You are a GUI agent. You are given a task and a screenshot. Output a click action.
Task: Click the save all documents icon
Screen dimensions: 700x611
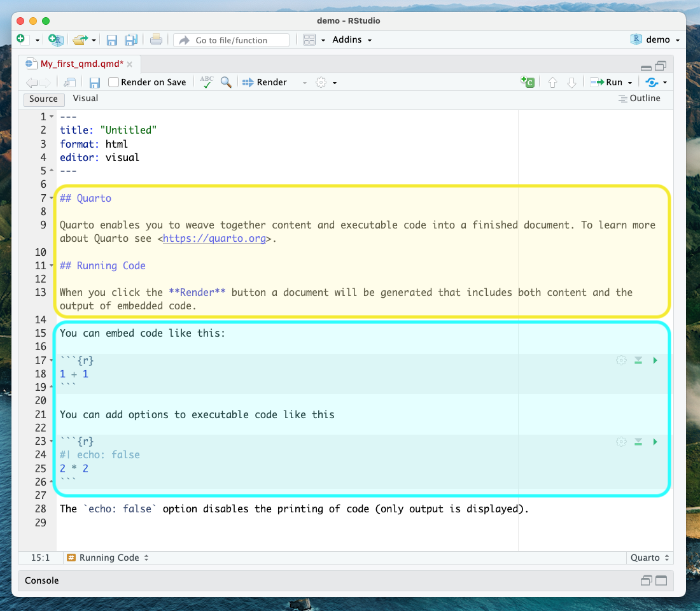click(x=131, y=39)
